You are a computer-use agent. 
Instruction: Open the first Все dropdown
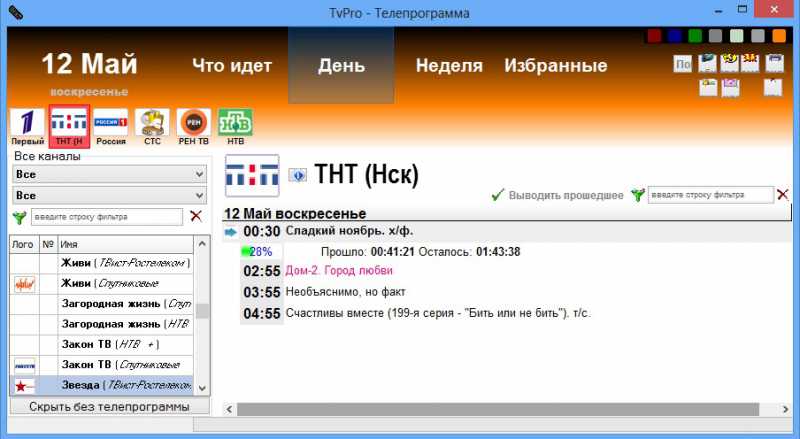coord(109,174)
